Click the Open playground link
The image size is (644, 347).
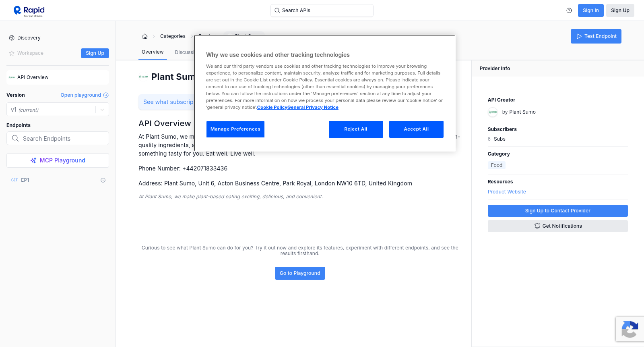[85, 95]
